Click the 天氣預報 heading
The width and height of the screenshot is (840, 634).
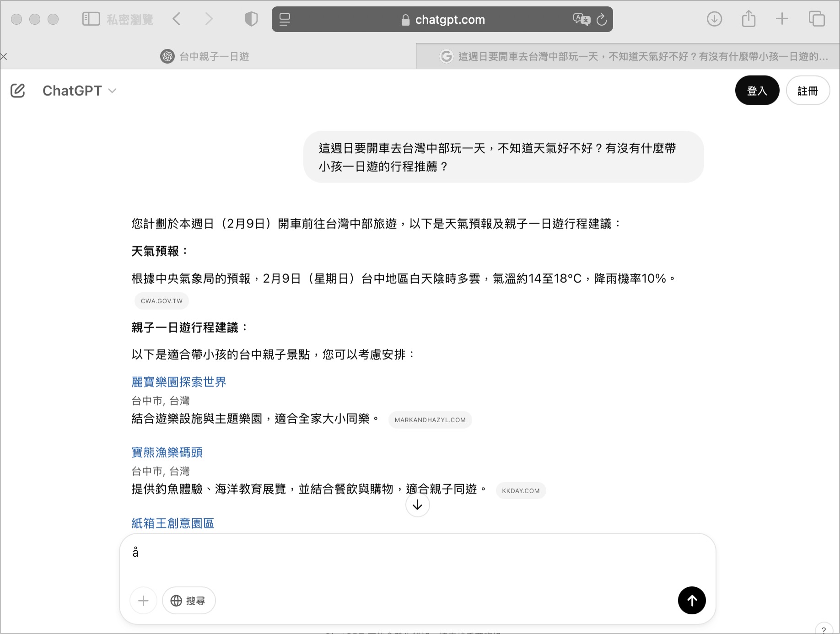(x=160, y=251)
